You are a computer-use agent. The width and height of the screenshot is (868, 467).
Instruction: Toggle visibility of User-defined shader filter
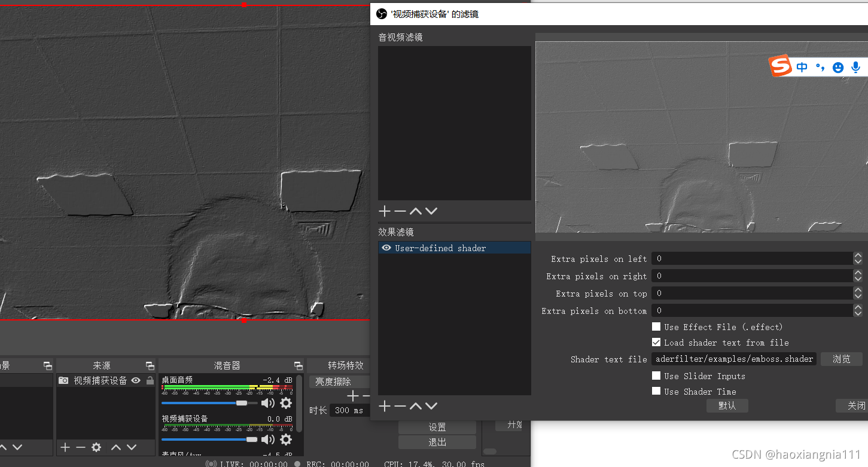(x=386, y=248)
